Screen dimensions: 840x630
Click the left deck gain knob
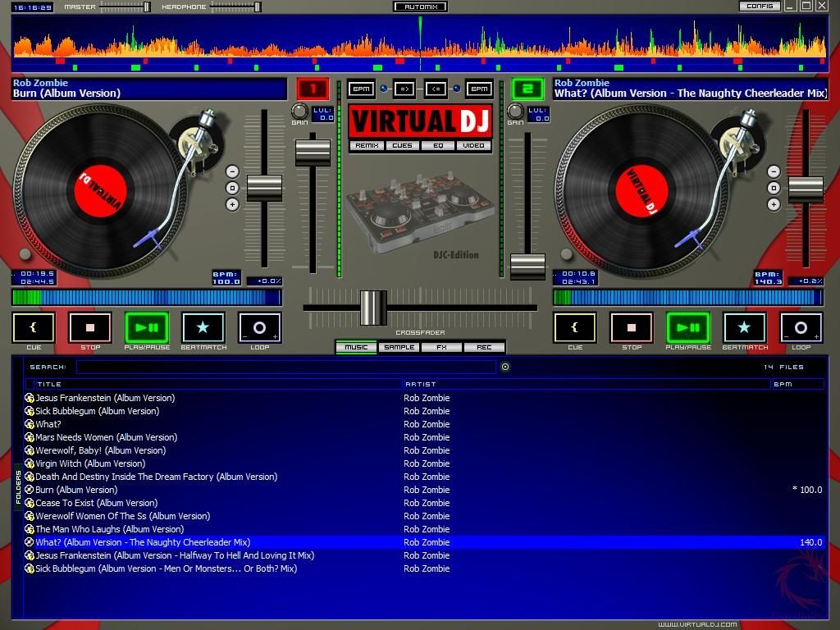coord(299,111)
